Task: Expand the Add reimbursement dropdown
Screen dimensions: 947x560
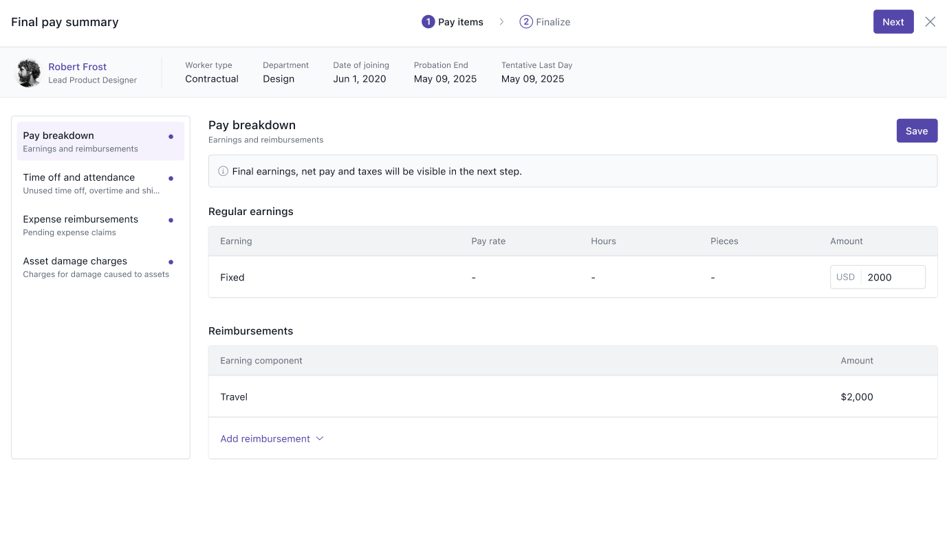Action: (265, 438)
